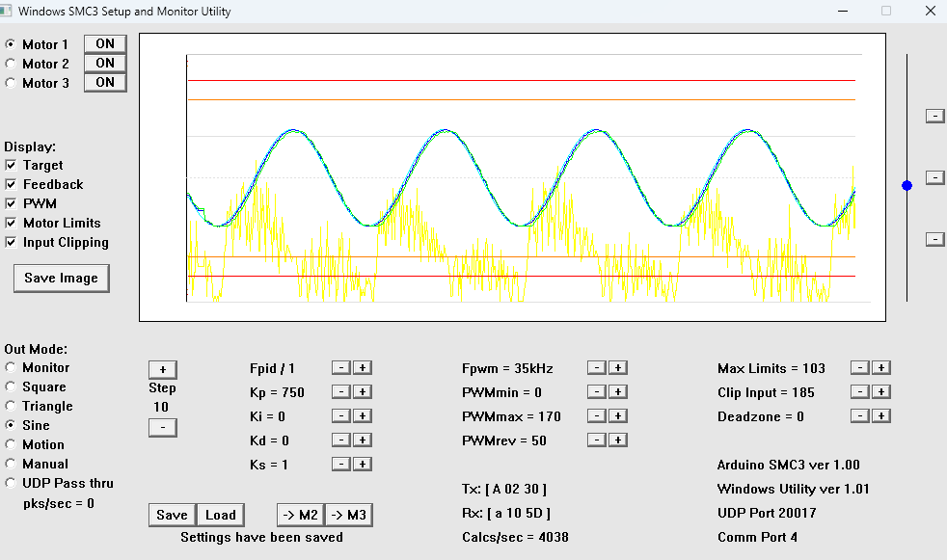Disable the Input Clipping checkbox
The width and height of the screenshot is (947, 560).
pos(11,243)
